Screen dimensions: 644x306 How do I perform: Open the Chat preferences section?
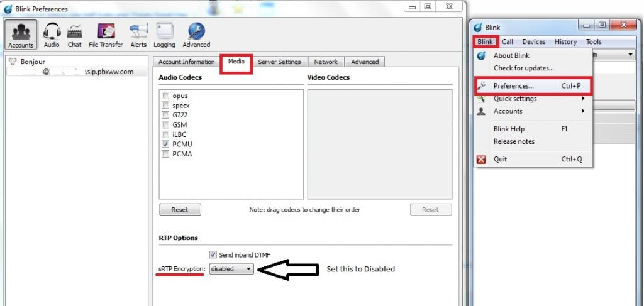click(74, 35)
